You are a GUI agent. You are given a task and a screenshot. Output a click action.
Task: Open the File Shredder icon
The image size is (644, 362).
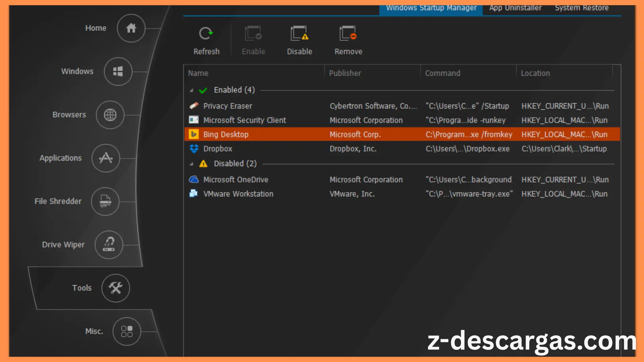[105, 201]
